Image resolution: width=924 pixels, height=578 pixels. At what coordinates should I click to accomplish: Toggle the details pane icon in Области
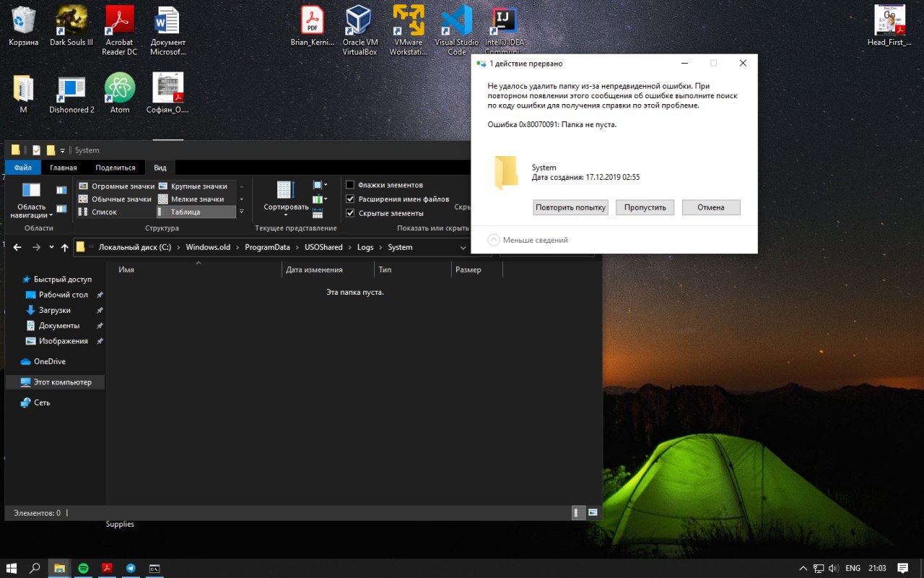61,209
